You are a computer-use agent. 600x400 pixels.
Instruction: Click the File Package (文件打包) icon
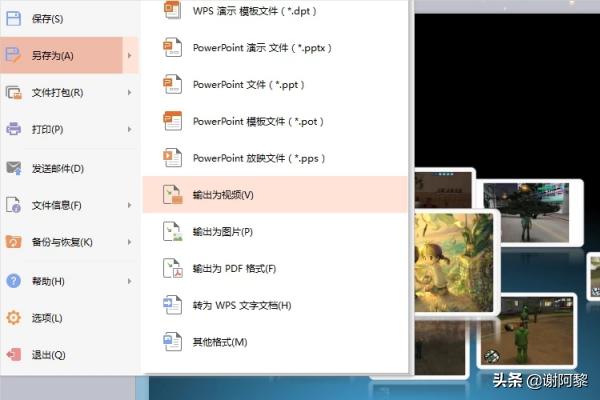click(14, 92)
